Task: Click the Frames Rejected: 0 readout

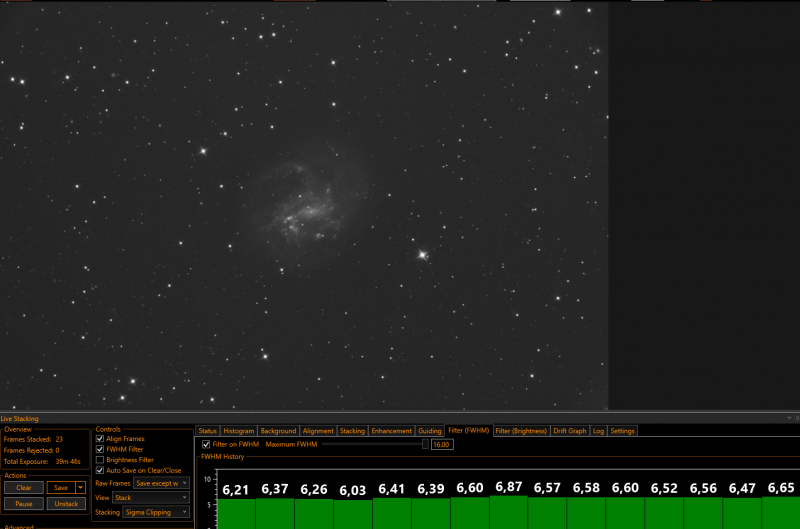Action: click(x=32, y=450)
